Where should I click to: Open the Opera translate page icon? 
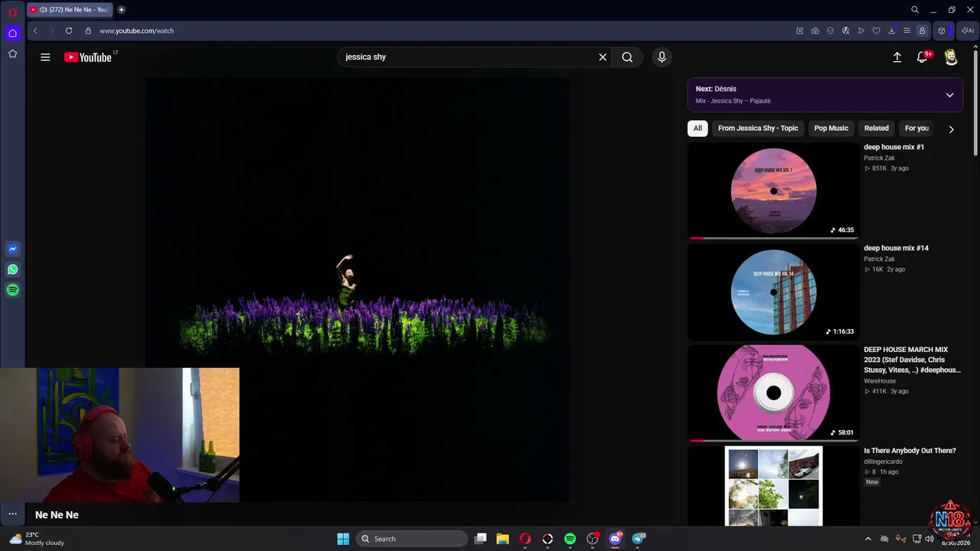click(x=845, y=31)
